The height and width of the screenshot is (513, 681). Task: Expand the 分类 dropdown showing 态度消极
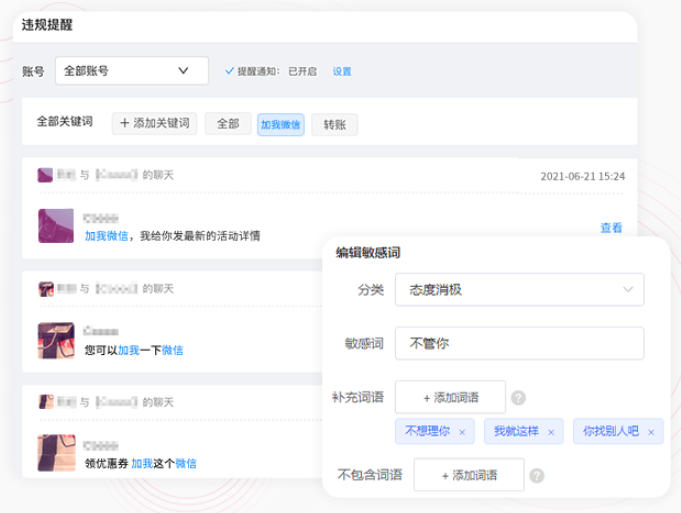pyautogui.click(x=519, y=290)
